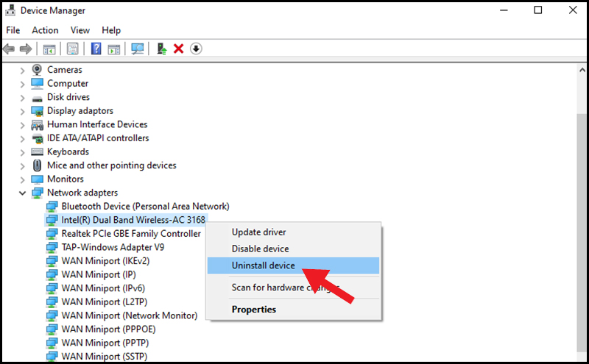Expand the Cameras category

click(22, 70)
